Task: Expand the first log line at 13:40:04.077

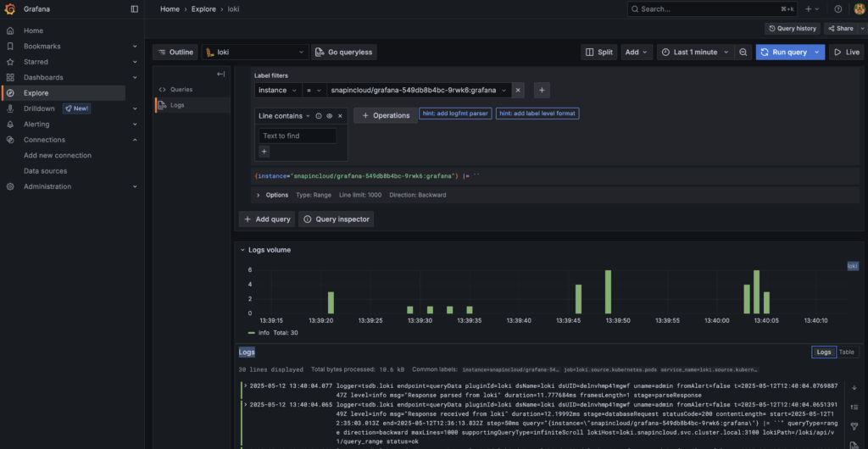Action: pos(247,385)
